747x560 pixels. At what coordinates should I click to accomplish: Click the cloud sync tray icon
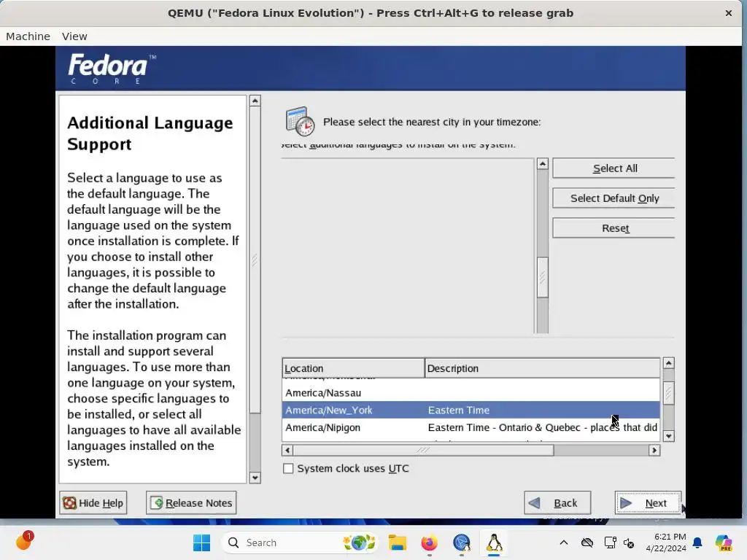coord(587,542)
